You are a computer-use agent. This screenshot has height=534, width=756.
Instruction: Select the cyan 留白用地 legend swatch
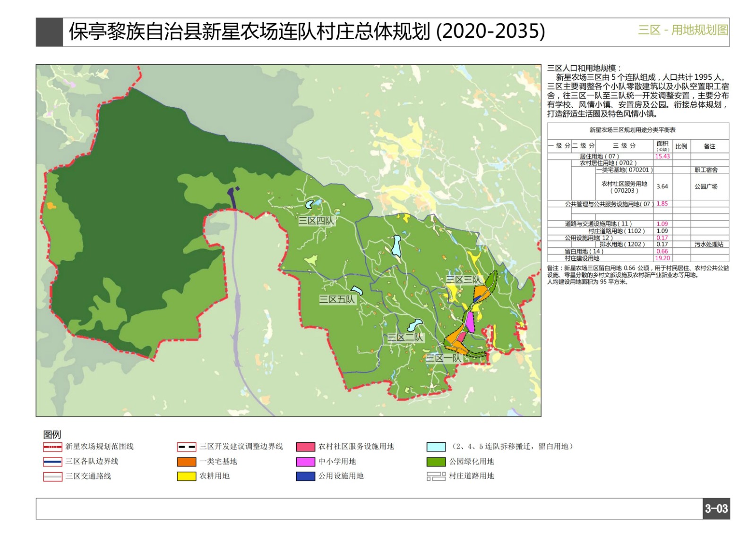click(x=436, y=447)
